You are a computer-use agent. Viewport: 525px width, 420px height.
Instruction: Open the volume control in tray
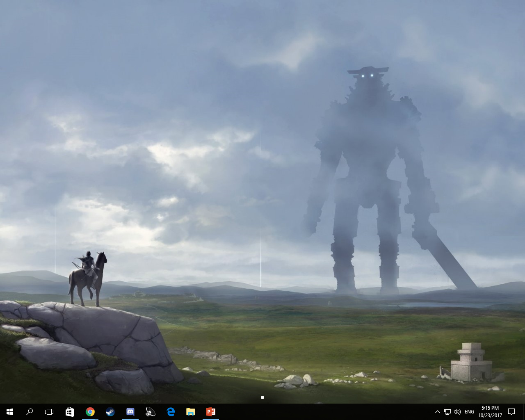pos(457,412)
